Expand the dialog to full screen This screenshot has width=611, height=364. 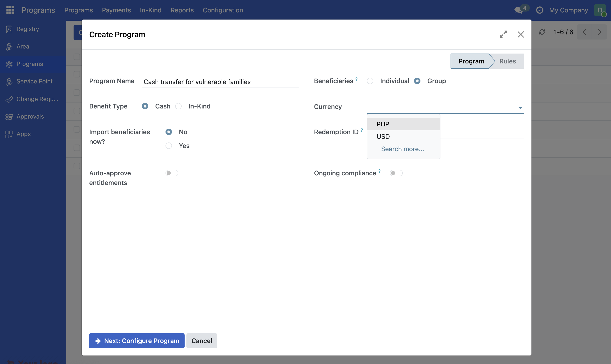503,34
